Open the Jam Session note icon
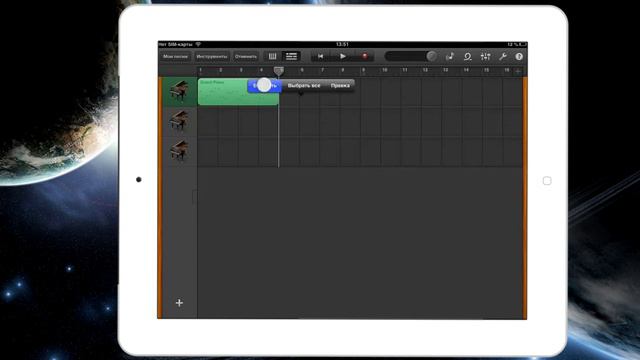Screen dimensions: 640x360 pos(450,56)
